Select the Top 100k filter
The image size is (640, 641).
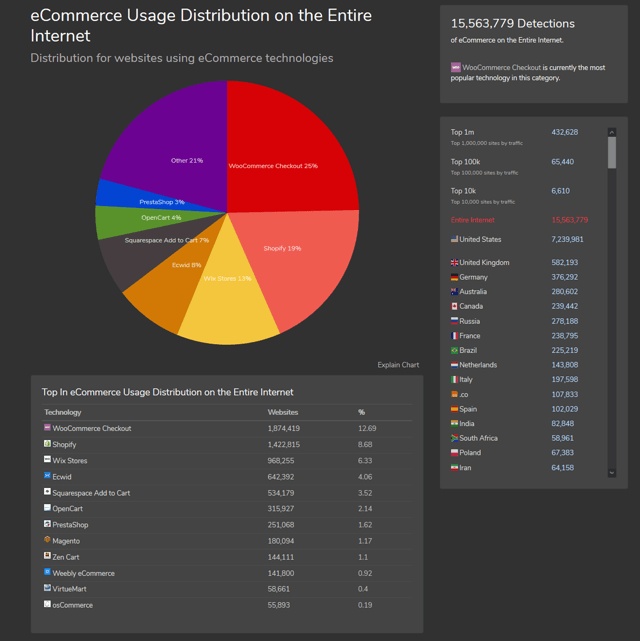coord(465,161)
